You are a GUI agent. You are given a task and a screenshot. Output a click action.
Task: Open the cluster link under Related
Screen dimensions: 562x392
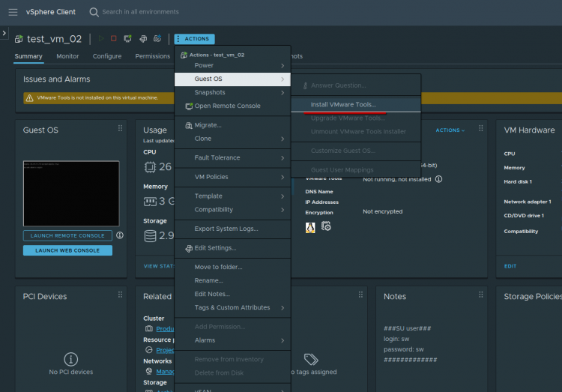click(x=165, y=329)
